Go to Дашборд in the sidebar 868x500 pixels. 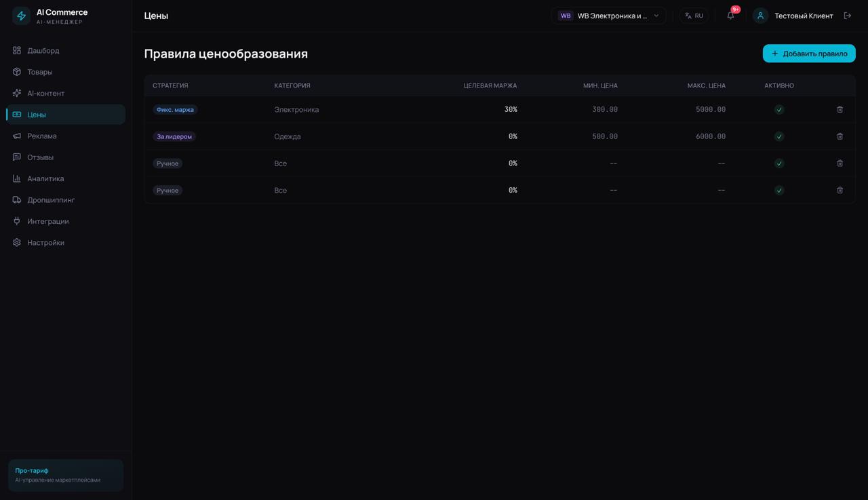pos(43,51)
